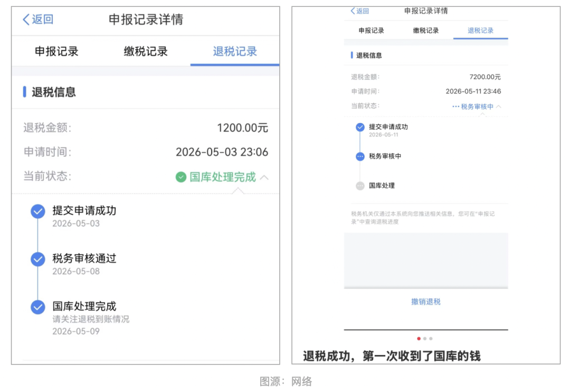Open 申报记录 tab in left screenshot
This screenshot has height=392, width=570.
56,51
